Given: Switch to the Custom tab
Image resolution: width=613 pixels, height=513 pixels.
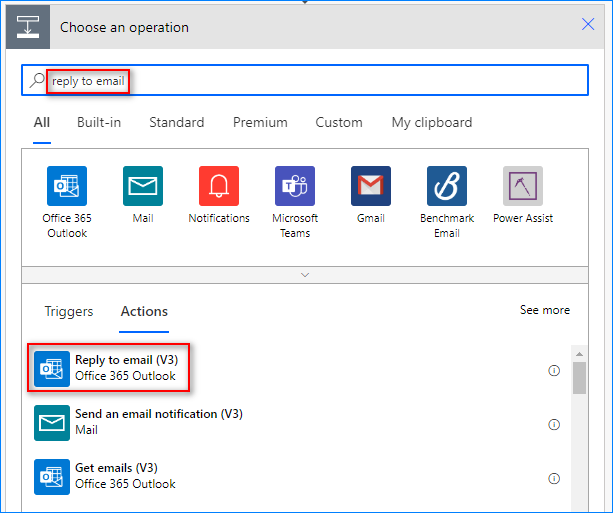Looking at the screenshot, I should coord(339,122).
